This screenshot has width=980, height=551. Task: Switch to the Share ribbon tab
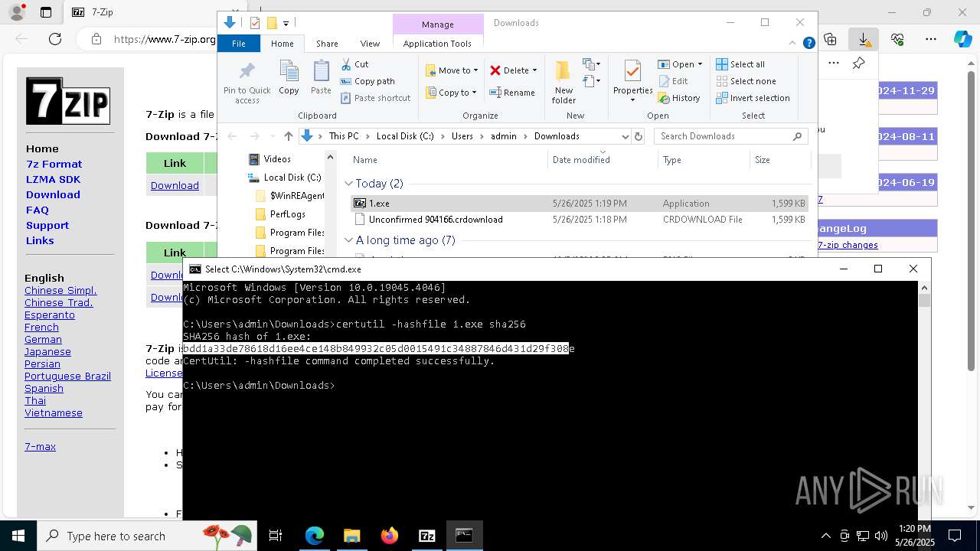click(327, 44)
